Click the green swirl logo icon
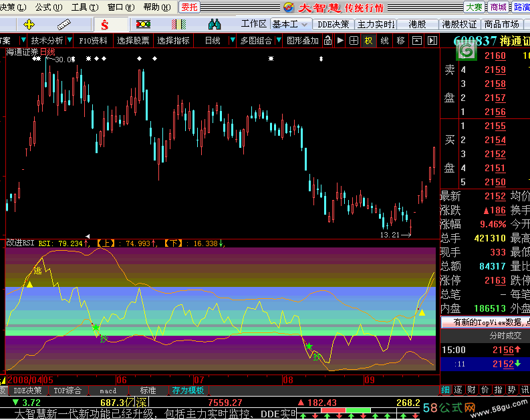The width and height of the screenshot is (530, 420). click(x=467, y=51)
